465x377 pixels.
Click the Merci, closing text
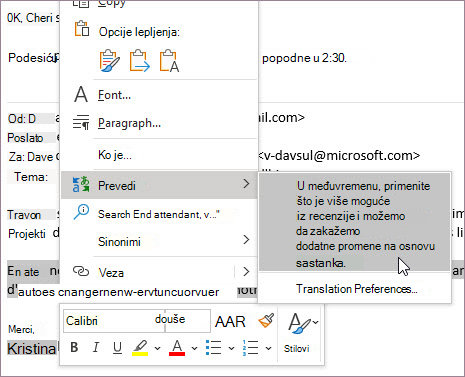[21, 329]
